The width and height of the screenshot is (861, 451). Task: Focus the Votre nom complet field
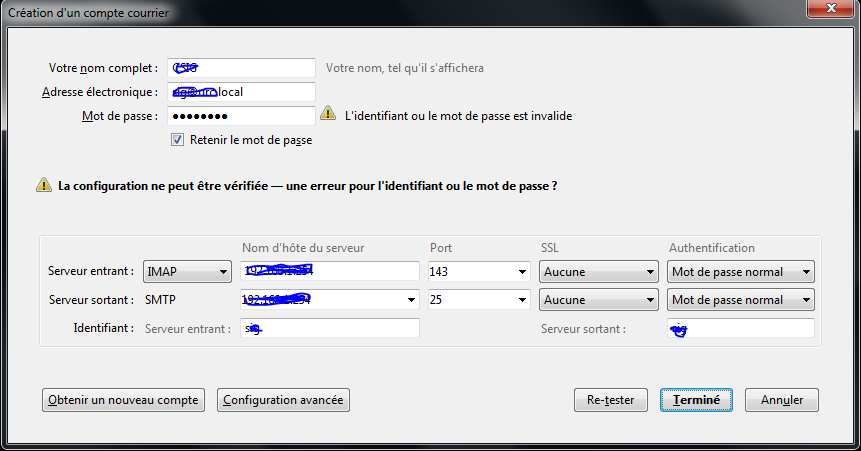242,68
